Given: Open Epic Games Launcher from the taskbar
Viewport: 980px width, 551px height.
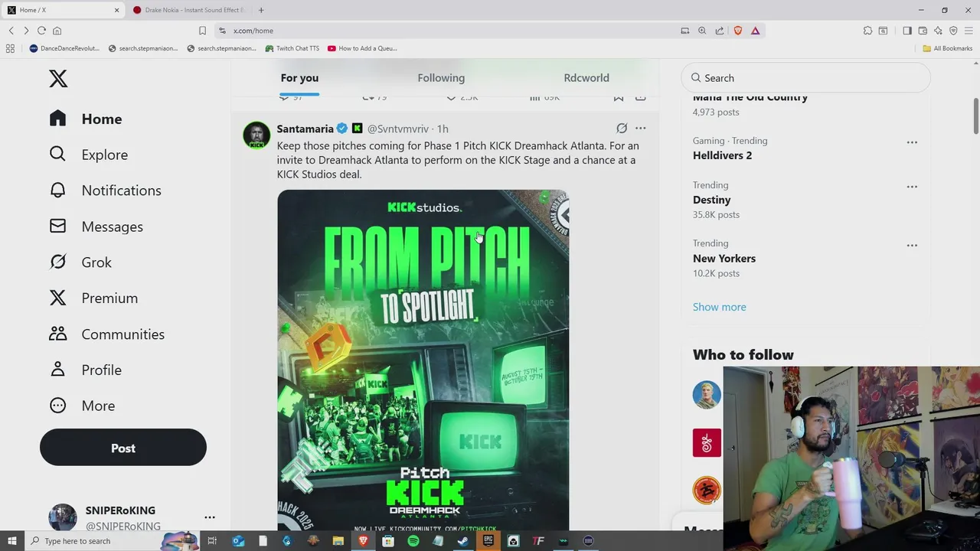Looking at the screenshot, I should (x=488, y=541).
